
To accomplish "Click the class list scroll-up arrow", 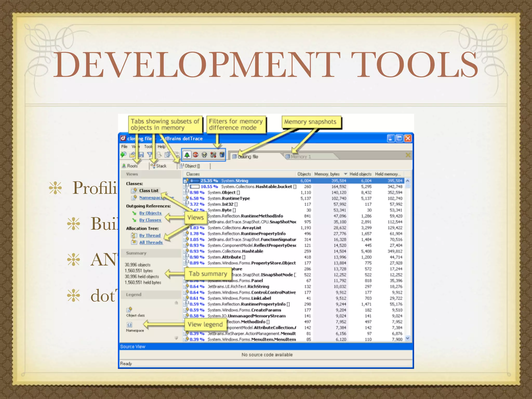I will click(x=407, y=181).
